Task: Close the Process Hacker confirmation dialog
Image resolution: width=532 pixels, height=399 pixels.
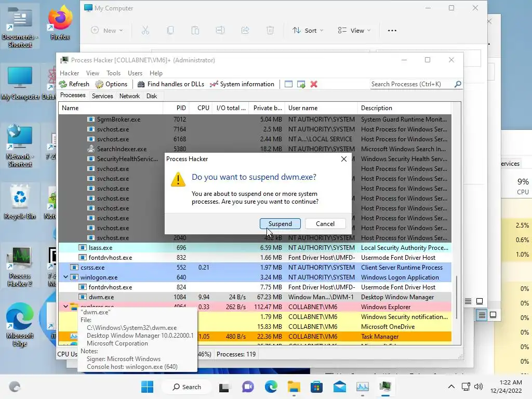Action: point(344,159)
